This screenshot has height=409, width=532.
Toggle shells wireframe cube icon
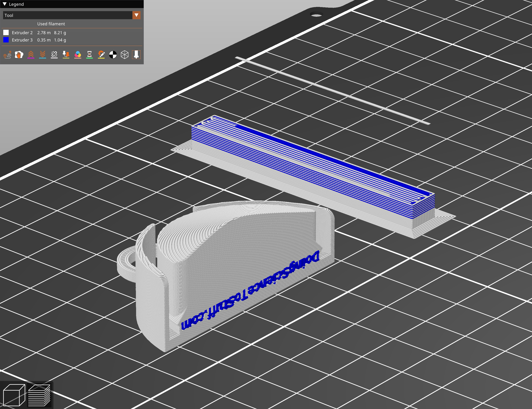click(x=125, y=55)
